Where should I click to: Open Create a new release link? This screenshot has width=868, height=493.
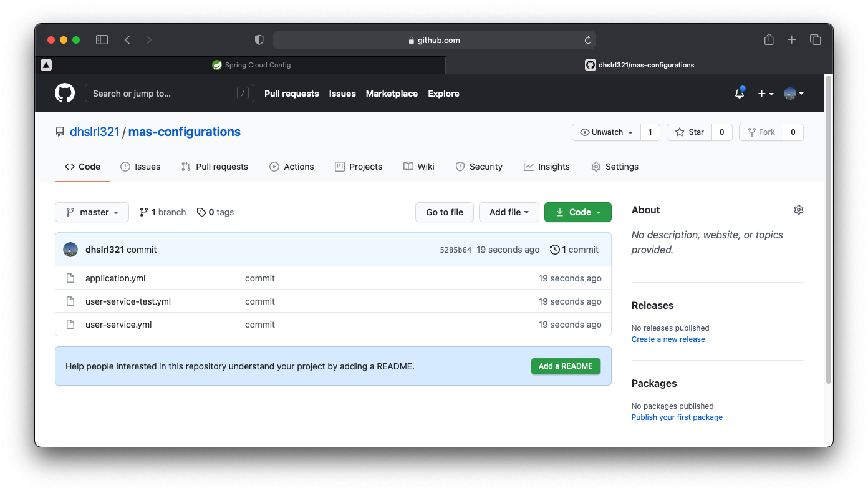click(x=668, y=339)
